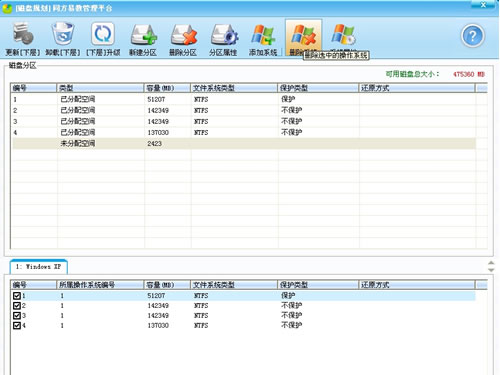Click 51207 in the Windows XP partition list
This screenshot has width=500, height=375.
tap(156, 296)
